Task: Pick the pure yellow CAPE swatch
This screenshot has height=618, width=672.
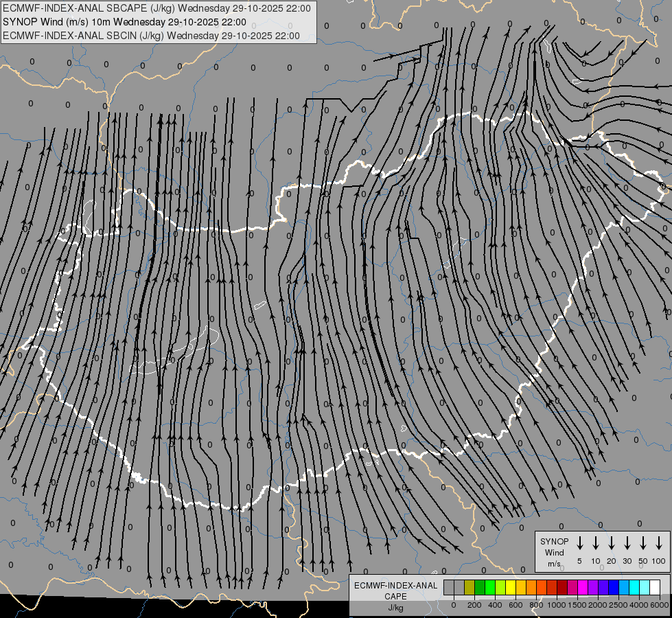Action: (x=511, y=588)
